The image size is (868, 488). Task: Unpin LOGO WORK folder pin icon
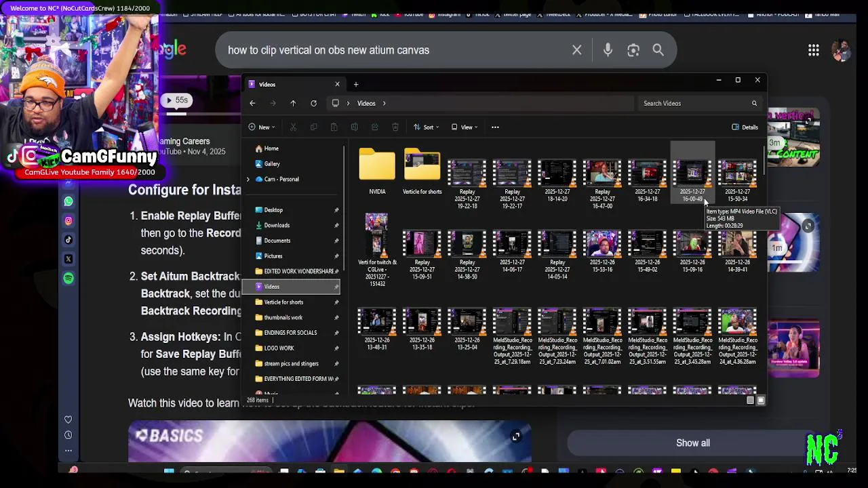pyautogui.click(x=336, y=348)
